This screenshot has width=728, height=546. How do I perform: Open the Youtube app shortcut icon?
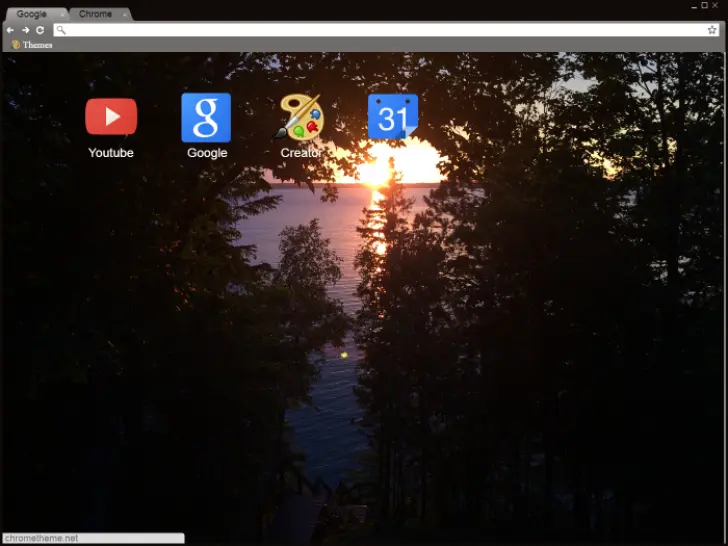click(111, 117)
